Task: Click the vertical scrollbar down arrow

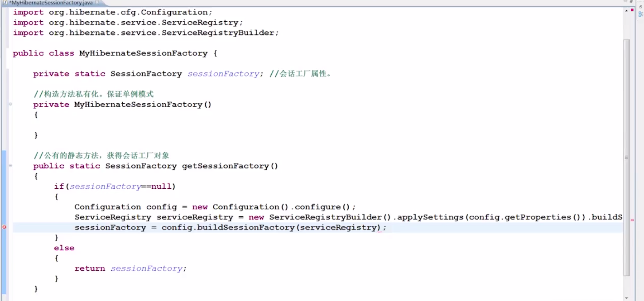Action: pyautogui.click(x=626, y=297)
